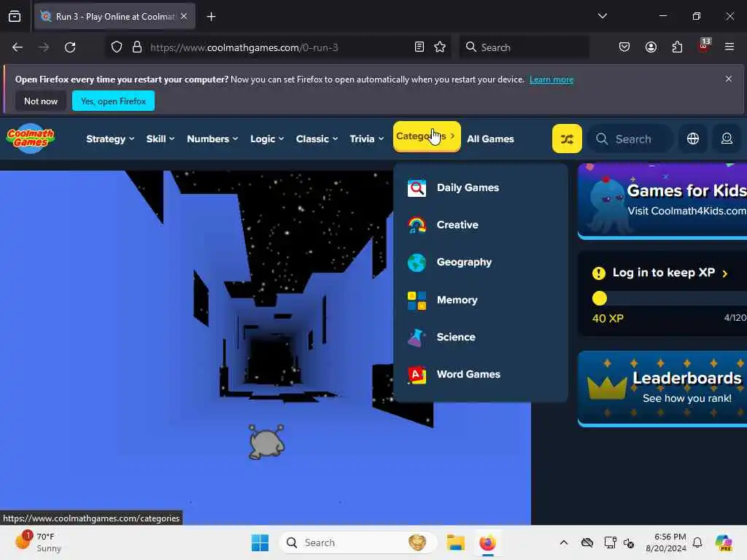Screen dimensions: 747x560
Task: Close the Run 3 tab
Action: [184, 17]
